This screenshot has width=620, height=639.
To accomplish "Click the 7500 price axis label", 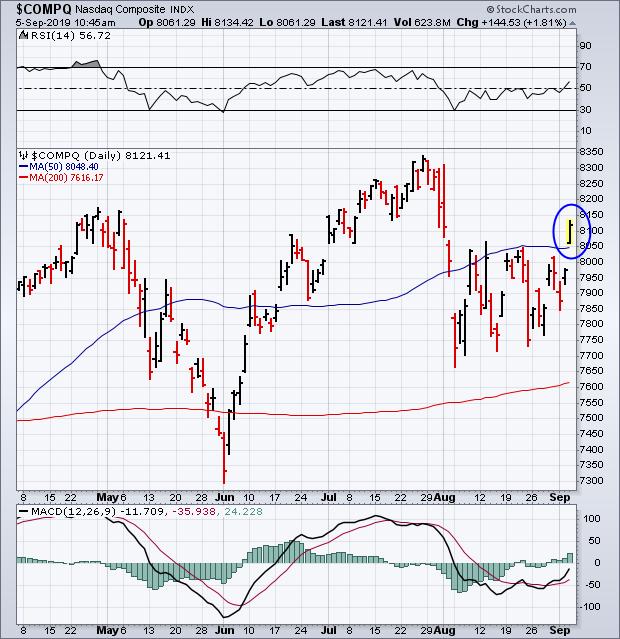I will click(x=591, y=418).
